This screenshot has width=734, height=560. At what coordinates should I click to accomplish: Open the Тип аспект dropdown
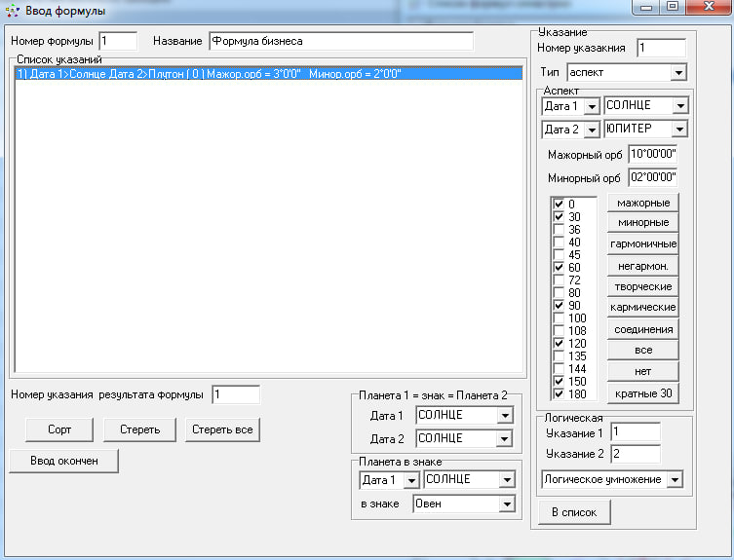[x=677, y=73]
